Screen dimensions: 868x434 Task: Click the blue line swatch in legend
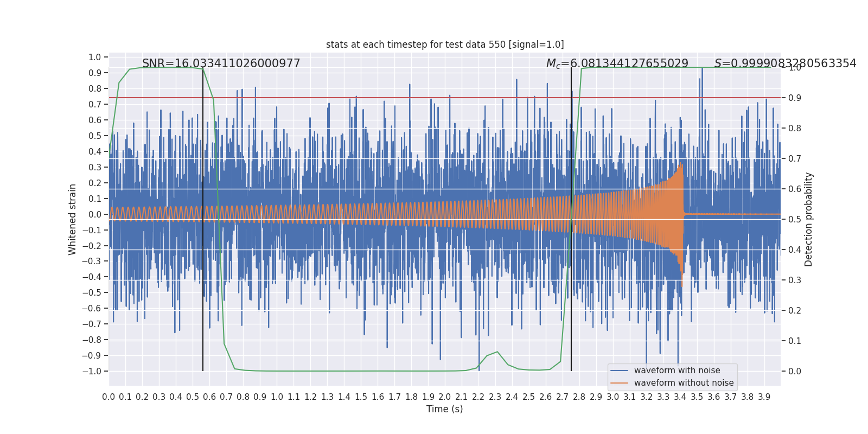[619, 371]
